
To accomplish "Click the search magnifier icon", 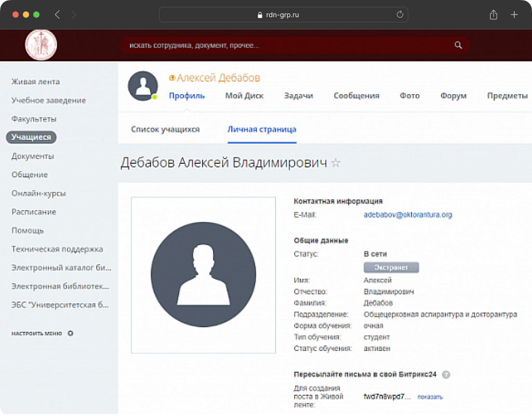I will click(458, 45).
